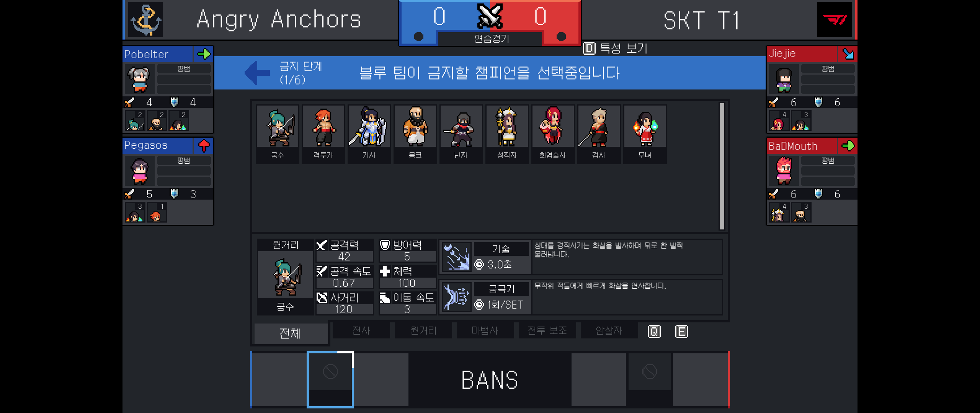
Task: Click the highlighted blue ban slot
Action: (x=330, y=379)
